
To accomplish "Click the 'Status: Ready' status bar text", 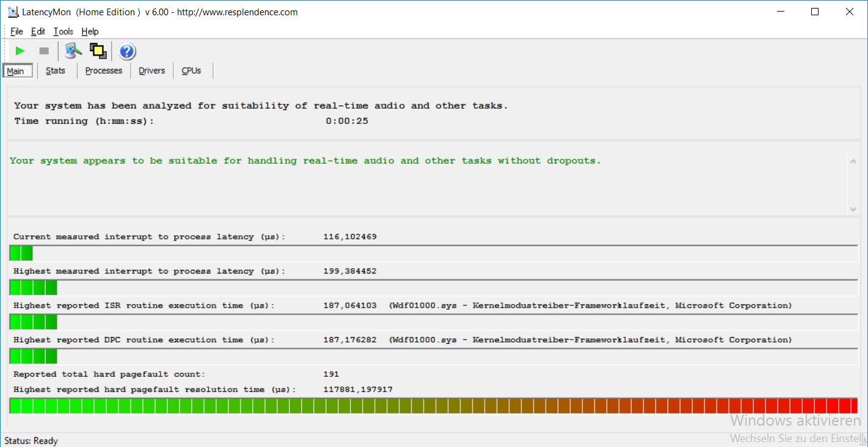I will 31,441.
